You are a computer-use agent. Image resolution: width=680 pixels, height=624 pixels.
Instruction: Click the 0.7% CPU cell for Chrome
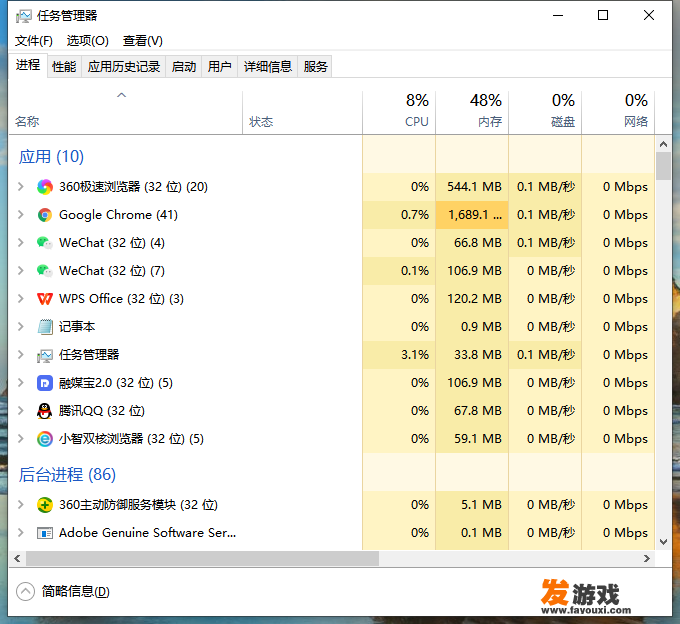tap(399, 215)
